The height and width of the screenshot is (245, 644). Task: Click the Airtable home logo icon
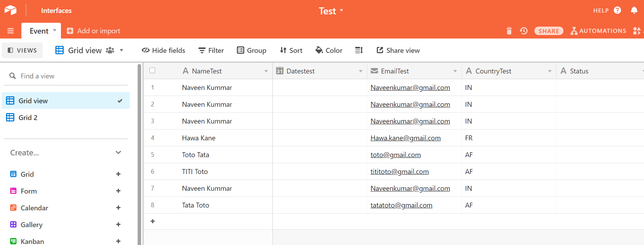(11, 10)
